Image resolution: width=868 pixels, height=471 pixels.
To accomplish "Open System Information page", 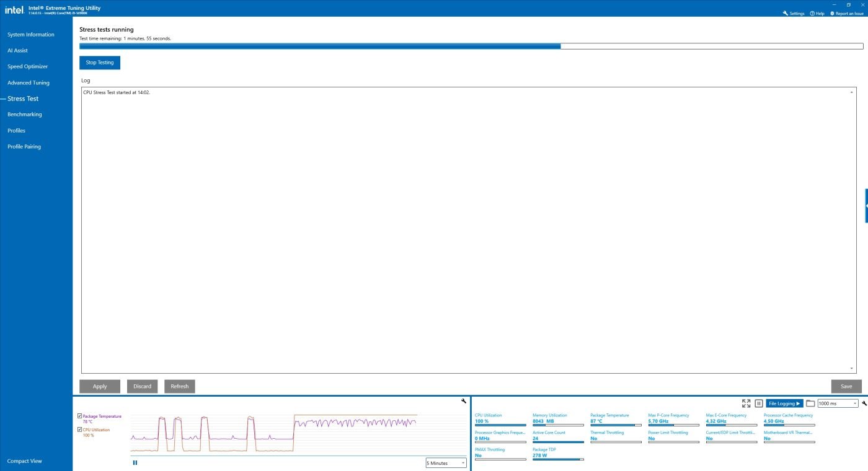I will pos(31,35).
